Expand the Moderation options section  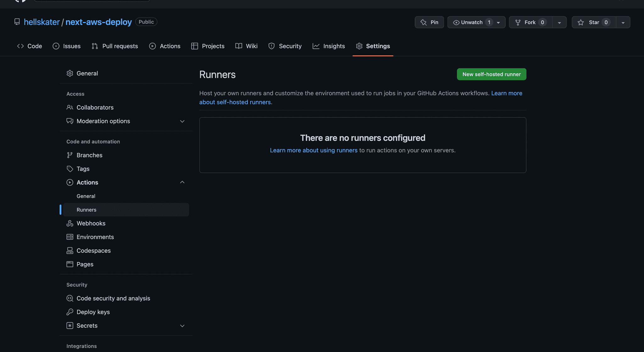click(x=182, y=121)
